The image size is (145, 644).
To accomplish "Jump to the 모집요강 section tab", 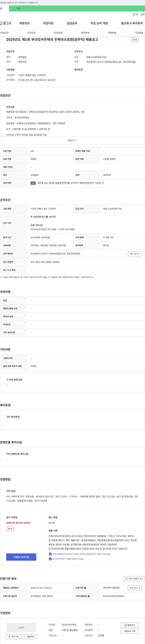I will (x=5, y=33).
